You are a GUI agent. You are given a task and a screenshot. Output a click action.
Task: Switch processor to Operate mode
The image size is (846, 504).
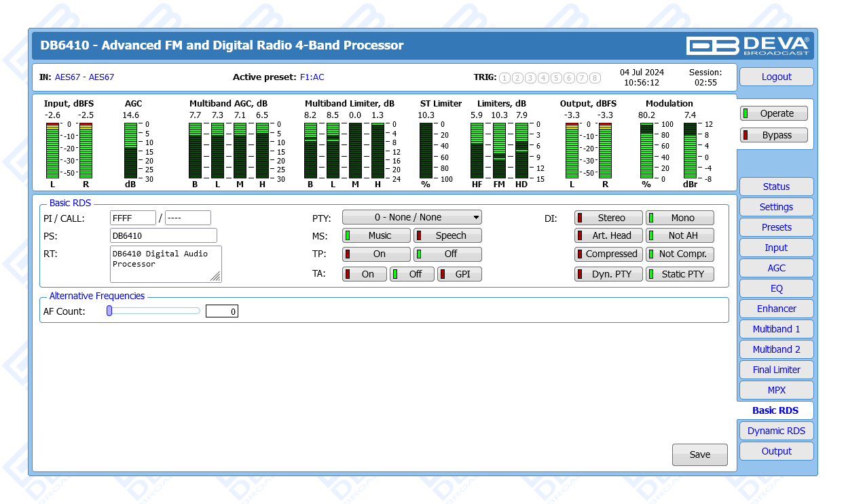coord(774,114)
